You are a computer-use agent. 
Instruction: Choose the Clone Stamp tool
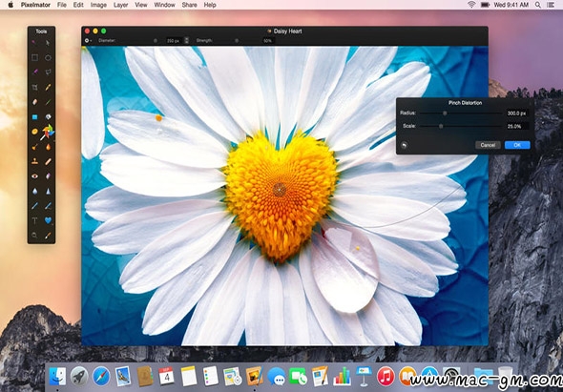34,161
